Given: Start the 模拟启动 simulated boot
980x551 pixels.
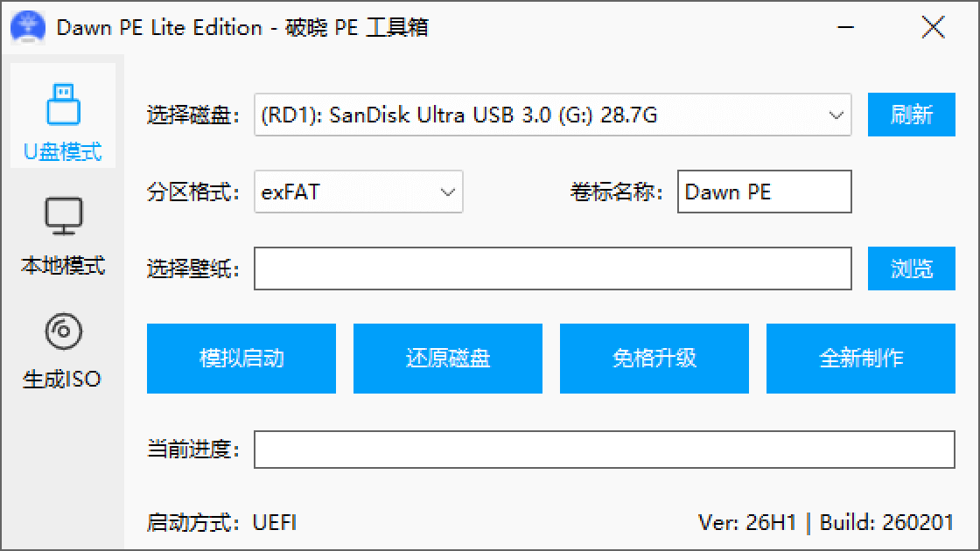Looking at the screenshot, I should pos(241,359).
